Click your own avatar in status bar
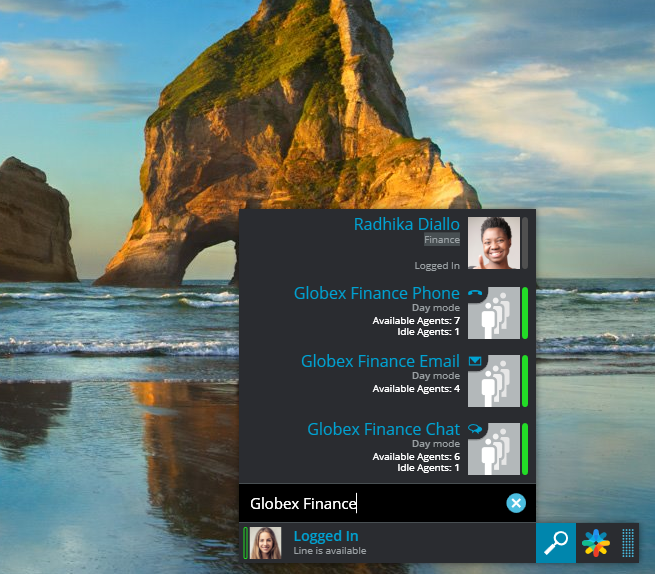Screen dimensions: 655x574 point(265,543)
